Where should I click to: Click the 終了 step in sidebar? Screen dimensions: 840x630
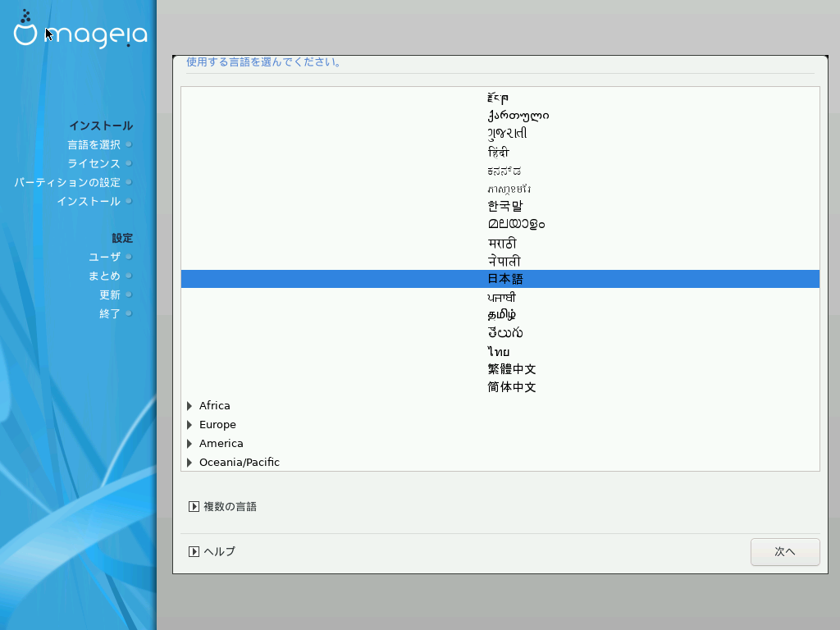tap(110, 314)
